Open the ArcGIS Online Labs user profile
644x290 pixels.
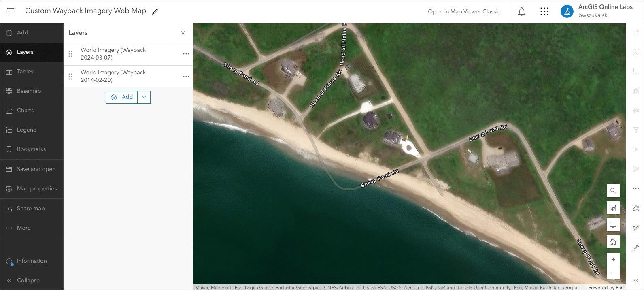click(x=597, y=11)
